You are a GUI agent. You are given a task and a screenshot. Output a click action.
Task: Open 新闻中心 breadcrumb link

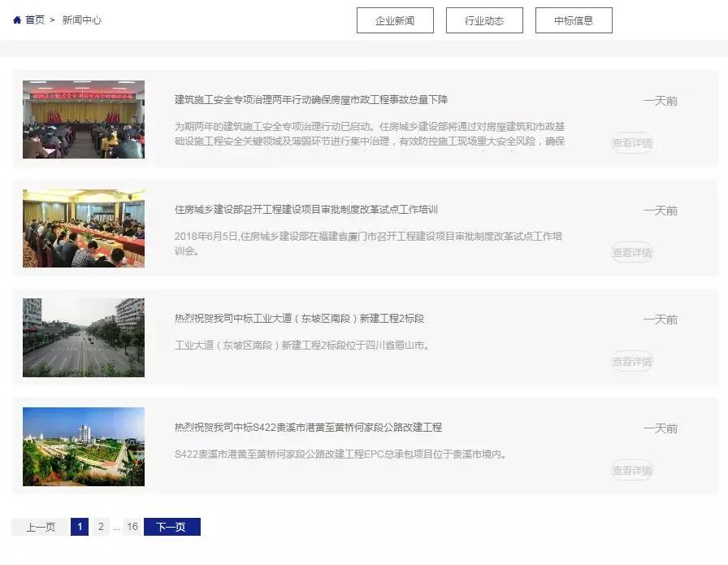(82, 20)
